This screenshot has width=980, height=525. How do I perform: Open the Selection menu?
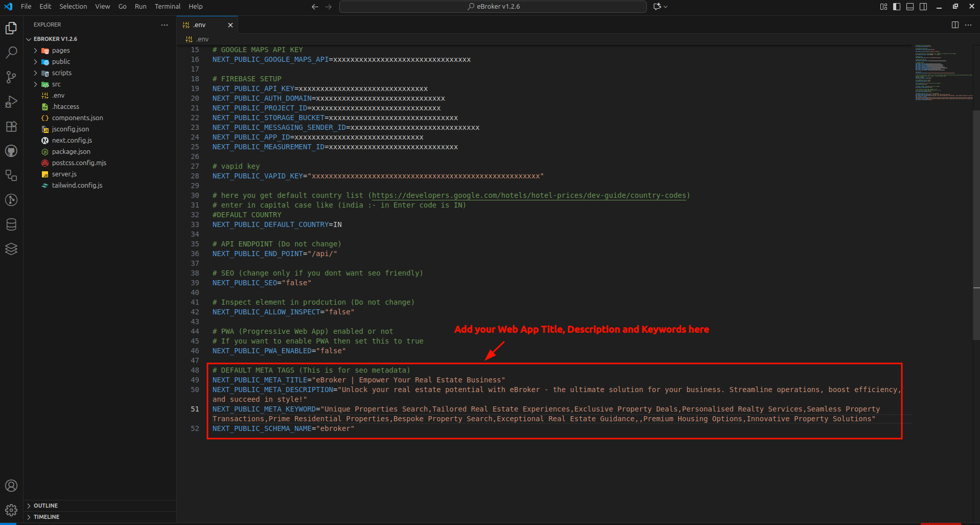73,7
